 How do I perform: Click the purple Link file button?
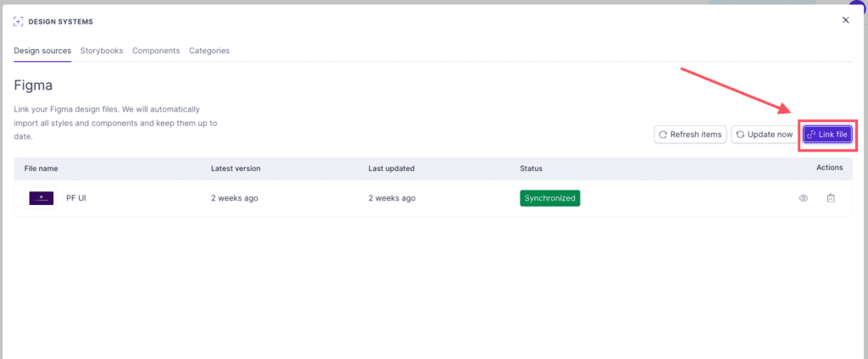[827, 135]
